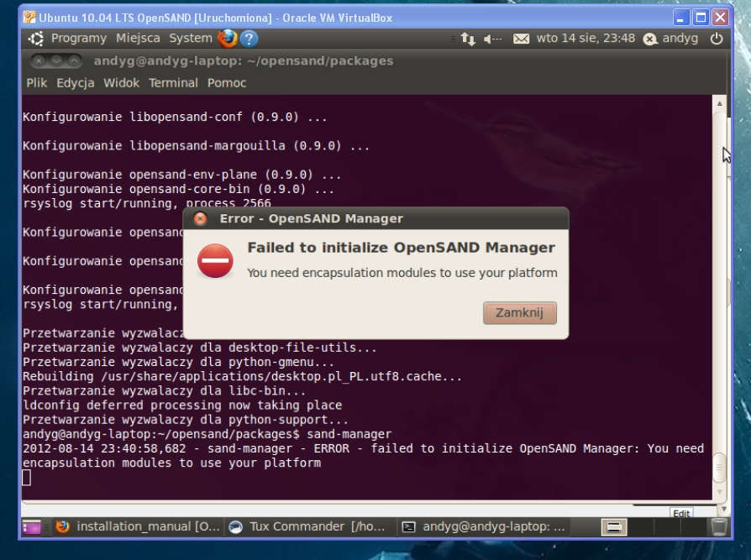Click 'Przetwarzanie wyzwalaczy dla python-support' line
Viewport: 751px width, 560px height.
pyautogui.click(x=186, y=420)
